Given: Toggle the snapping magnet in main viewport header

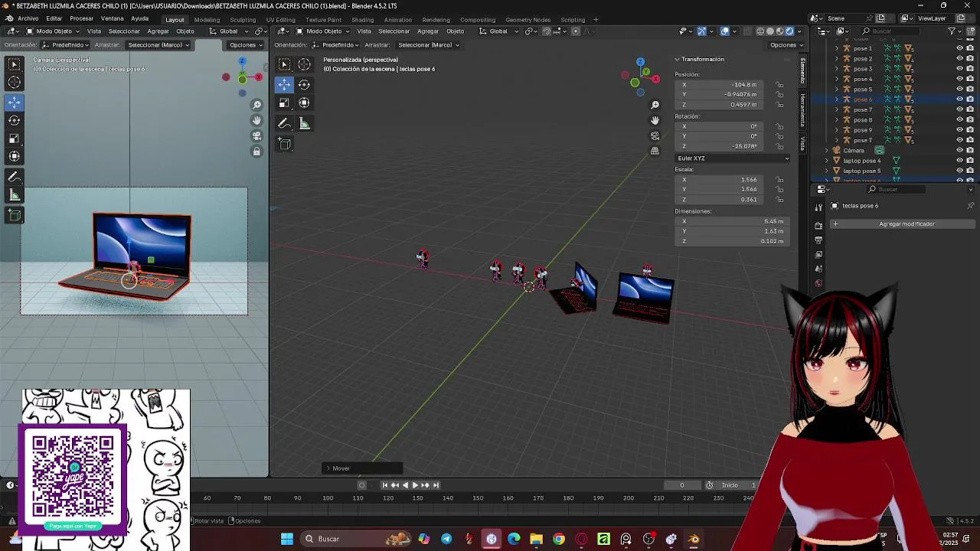Looking at the screenshot, I should 547,31.
